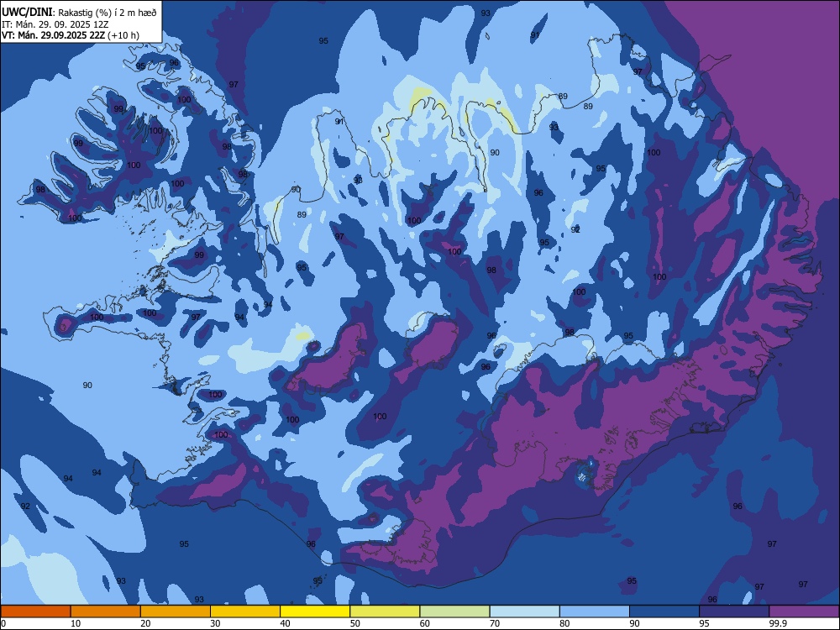Click the 90–95% medium blue legend swatch

(664, 612)
